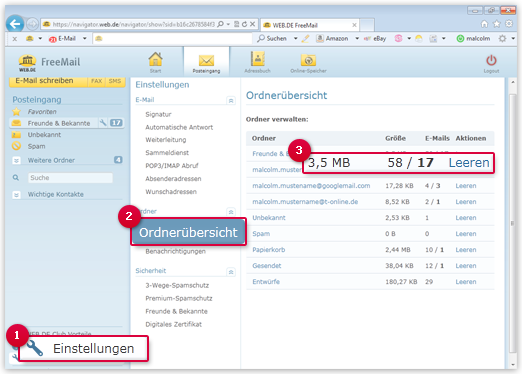
Task: Open the Spam folder in sidebar
Action: click(36, 146)
